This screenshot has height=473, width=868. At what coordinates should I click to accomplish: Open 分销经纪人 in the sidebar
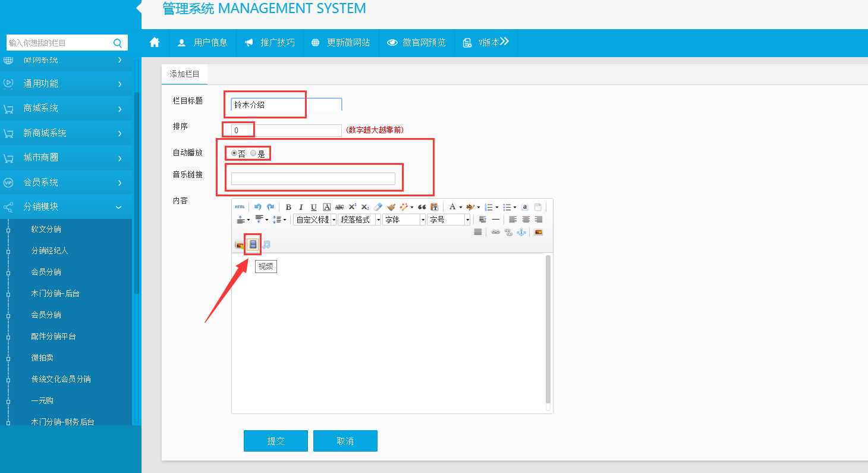50,250
